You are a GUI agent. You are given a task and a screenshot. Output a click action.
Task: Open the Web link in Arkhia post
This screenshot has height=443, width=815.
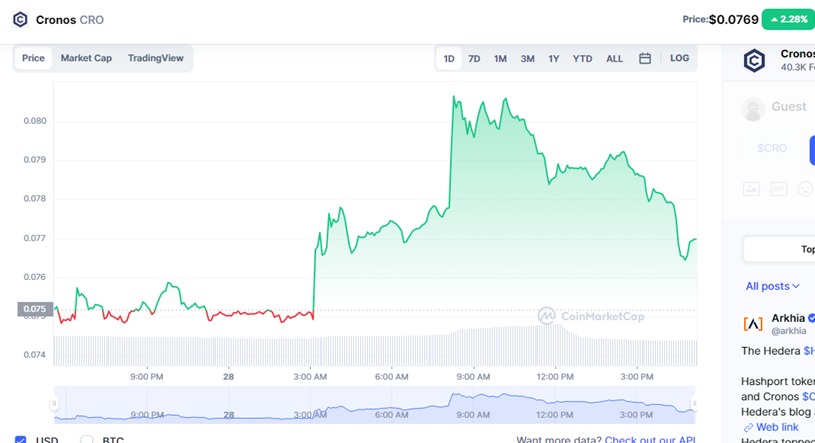click(777, 427)
